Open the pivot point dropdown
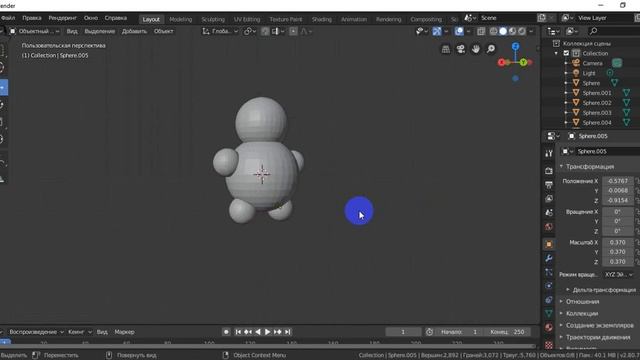Image resolution: width=640 pixels, height=360 pixels. 250,31
